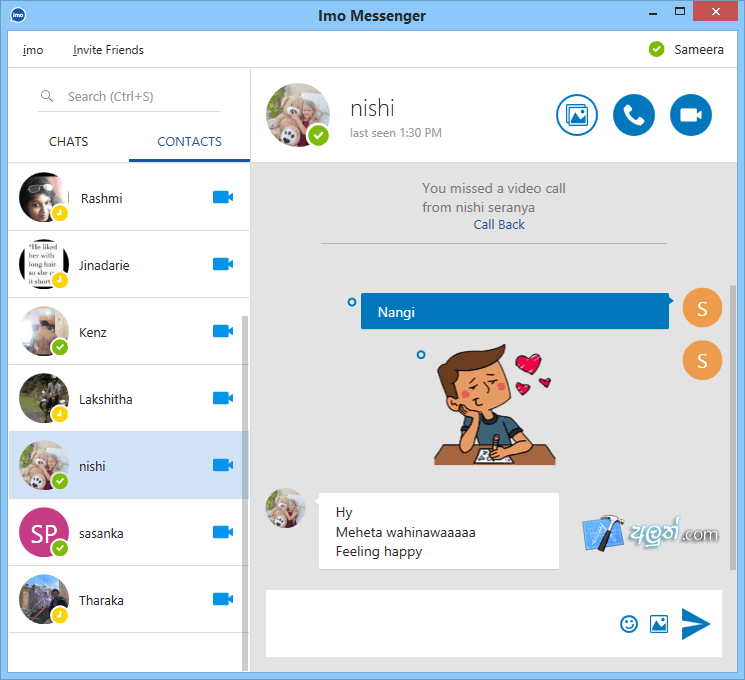The width and height of the screenshot is (745, 680).
Task: Click sasanka's SP avatar
Action: 44,532
